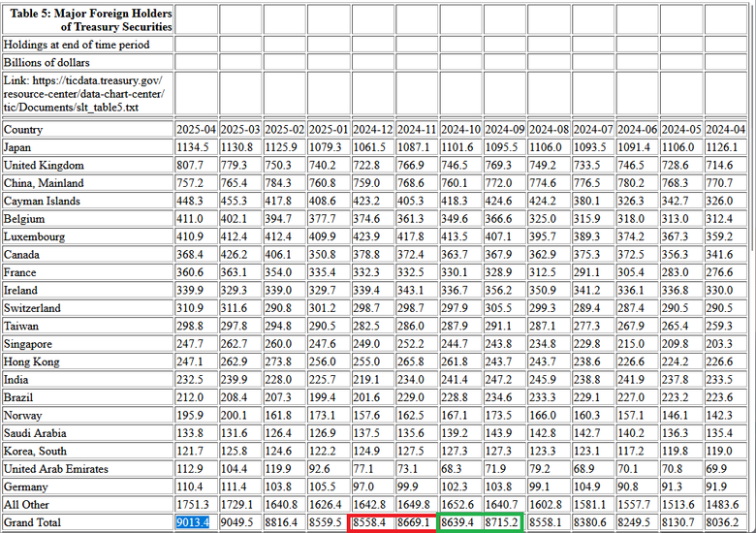Click Germany value 110.4
This screenshot has height=533, width=756.
click(190, 486)
